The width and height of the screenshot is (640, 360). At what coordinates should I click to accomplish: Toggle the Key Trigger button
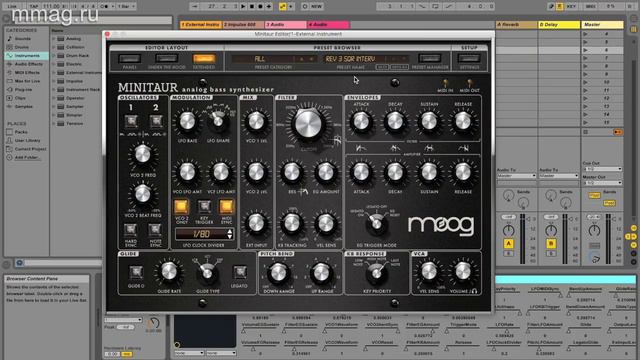204,207
